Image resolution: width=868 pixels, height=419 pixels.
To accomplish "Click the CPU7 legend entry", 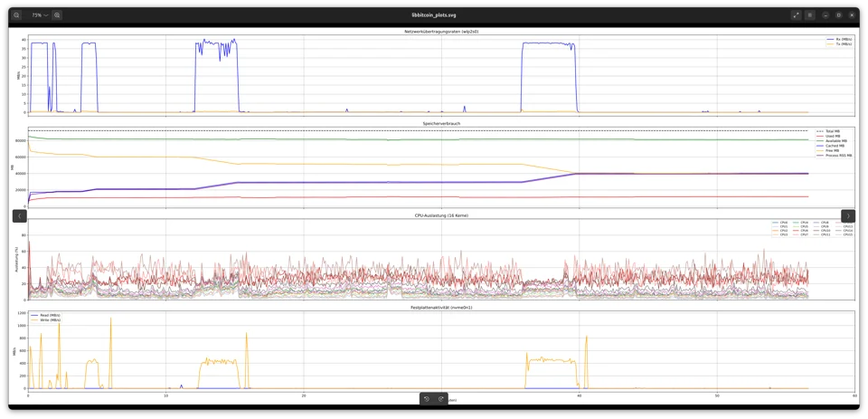I will click(800, 235).
